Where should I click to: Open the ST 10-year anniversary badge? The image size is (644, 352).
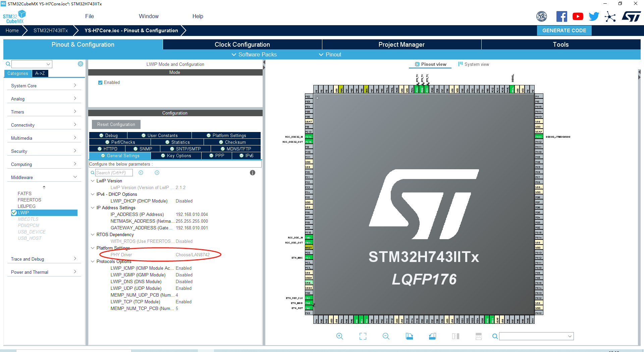tap(541, 16)
